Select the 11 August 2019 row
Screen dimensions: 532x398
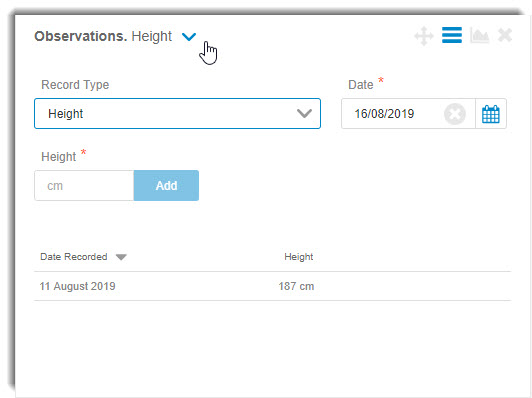[x=272, y=286]
